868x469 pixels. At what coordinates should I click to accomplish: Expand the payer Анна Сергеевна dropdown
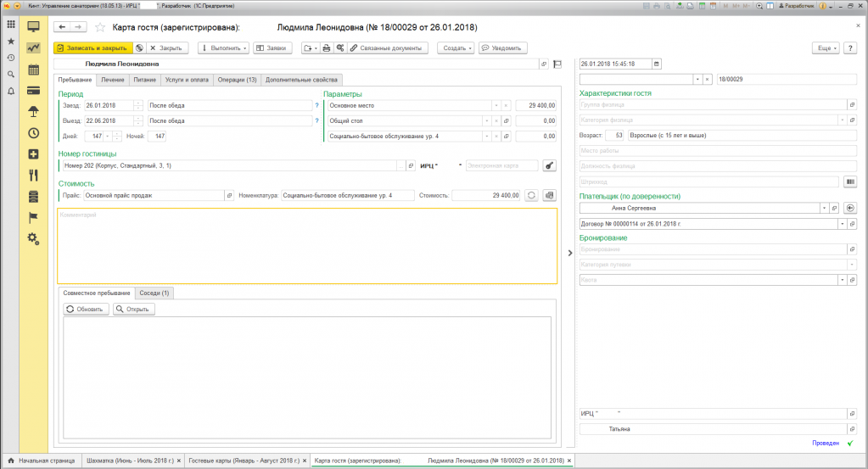[824, 208]
